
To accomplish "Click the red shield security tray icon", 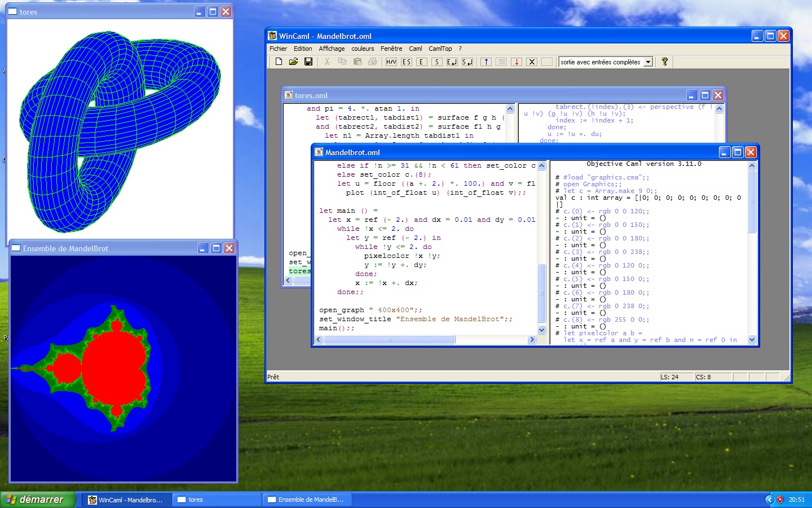I will (780, 500).
